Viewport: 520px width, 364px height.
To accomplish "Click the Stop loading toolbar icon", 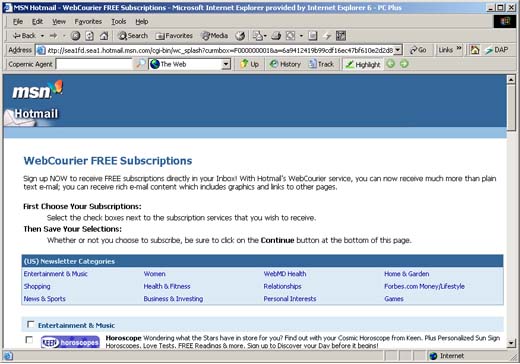I will 76,36.
